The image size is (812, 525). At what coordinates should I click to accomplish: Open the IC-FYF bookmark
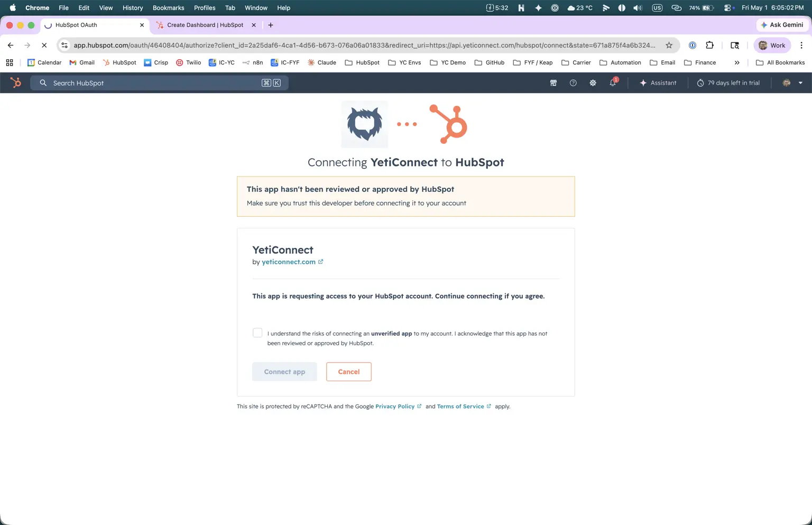point(285,62)
